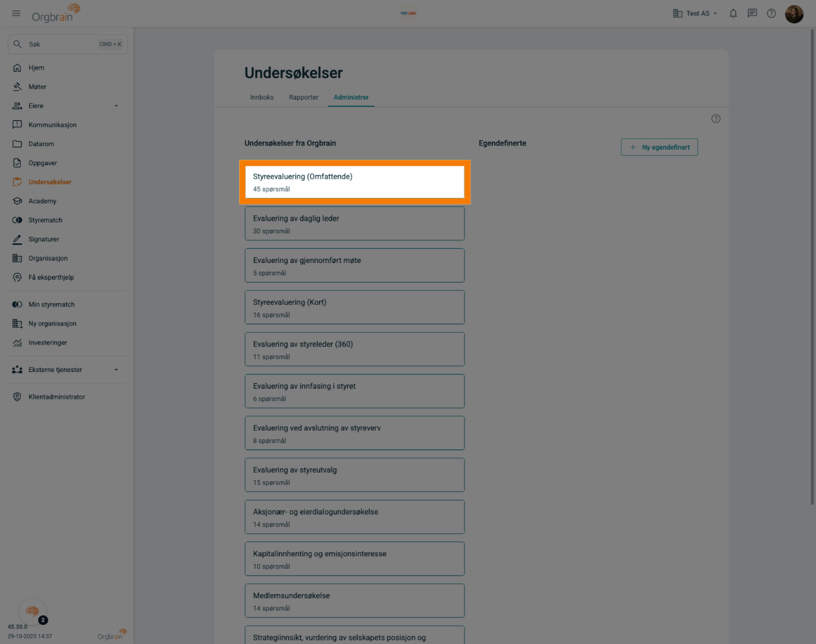816x644 pixels.
Task: Open Min styrematch in sidebar
Action: tap(51, 305)
